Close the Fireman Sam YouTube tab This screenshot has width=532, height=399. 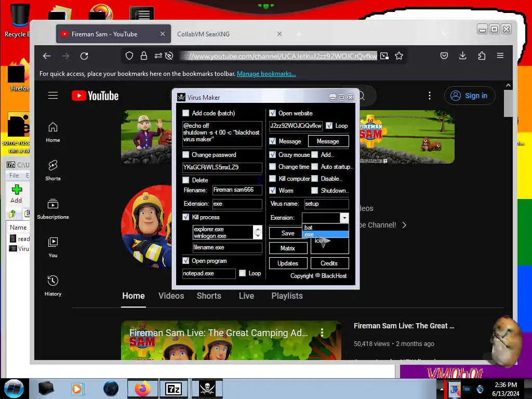pyautogui.click(x=163, y=34)
